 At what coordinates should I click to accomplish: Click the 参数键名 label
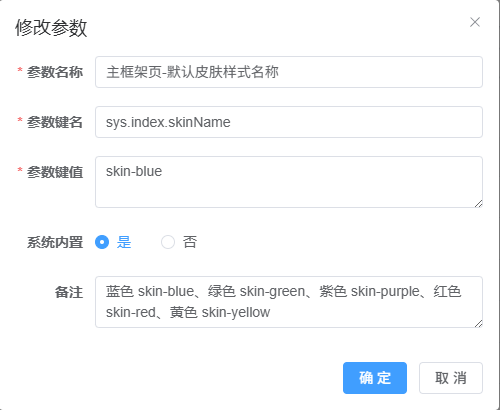(x=55, y=122)
